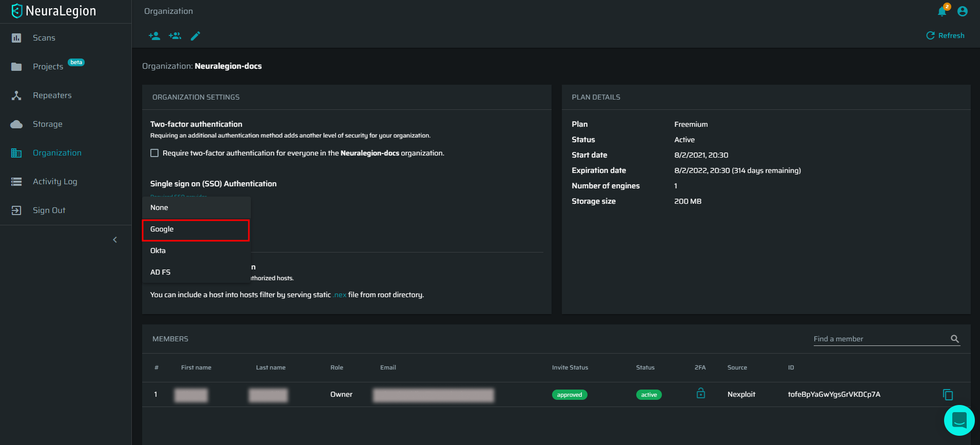Click the First name column header
The height and width of the screenshot is (445, 980).
coord(196,367)
